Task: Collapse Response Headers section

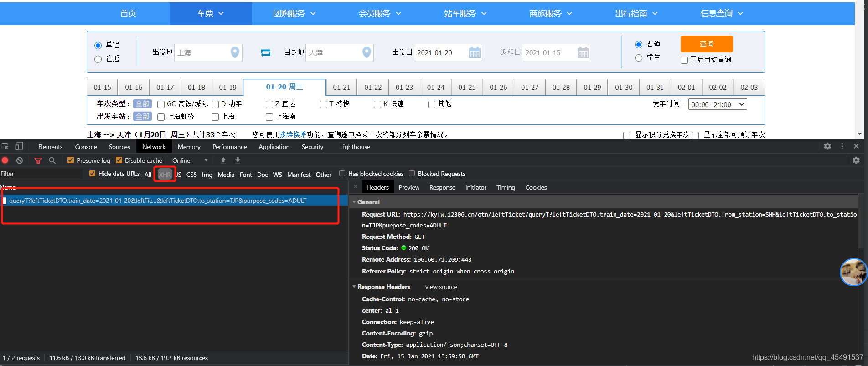Action: click(354, 287)
